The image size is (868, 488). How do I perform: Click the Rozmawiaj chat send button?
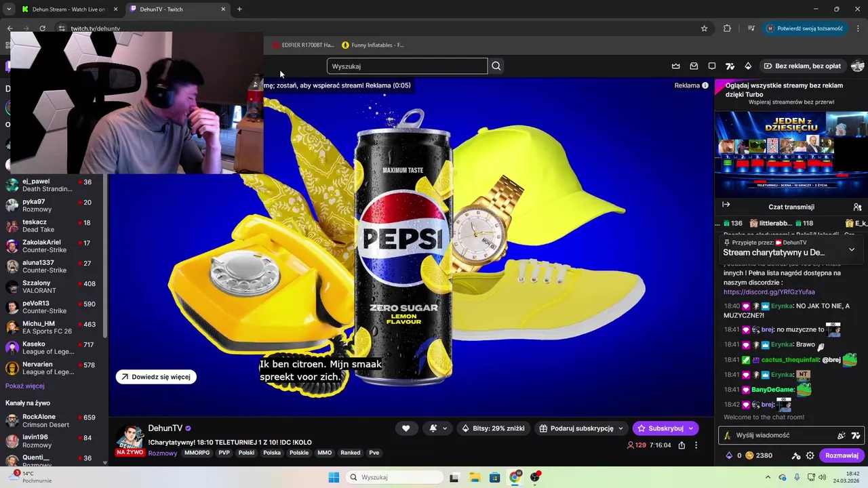(842, 455)
